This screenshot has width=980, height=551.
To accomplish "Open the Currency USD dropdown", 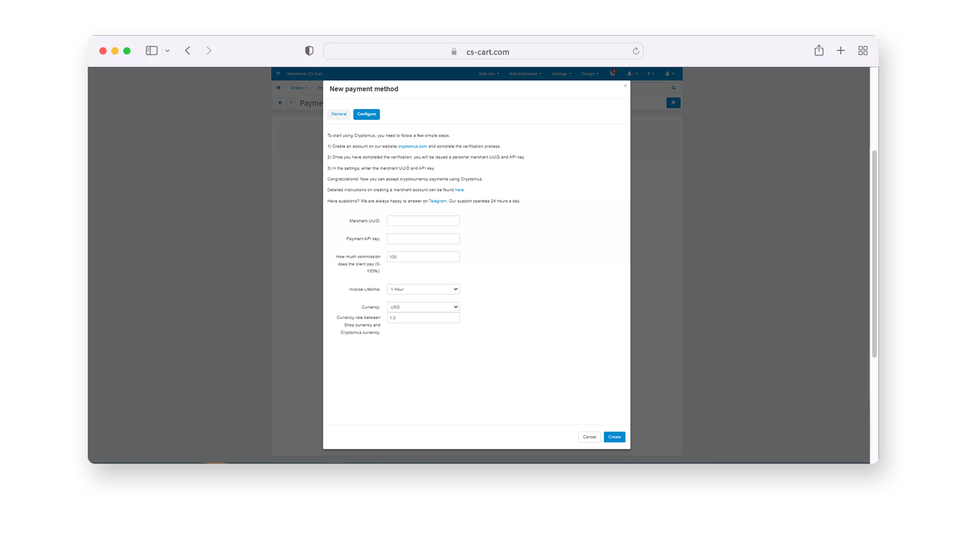I will pyautogui.click(x=423, y=307).
